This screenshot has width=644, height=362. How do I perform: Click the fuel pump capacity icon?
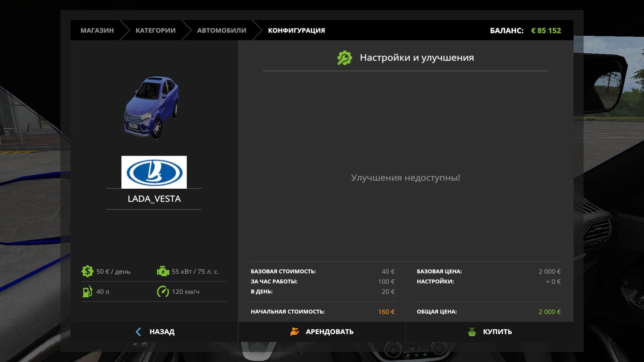tap(87, 292)
